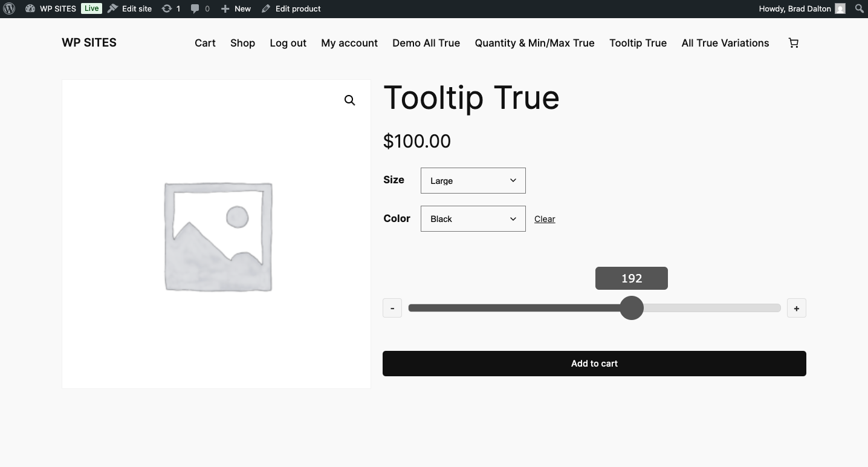The width and height of the screenshot is (868, 467).
Task: Click the Clear variations link
Action: (545, 219)
